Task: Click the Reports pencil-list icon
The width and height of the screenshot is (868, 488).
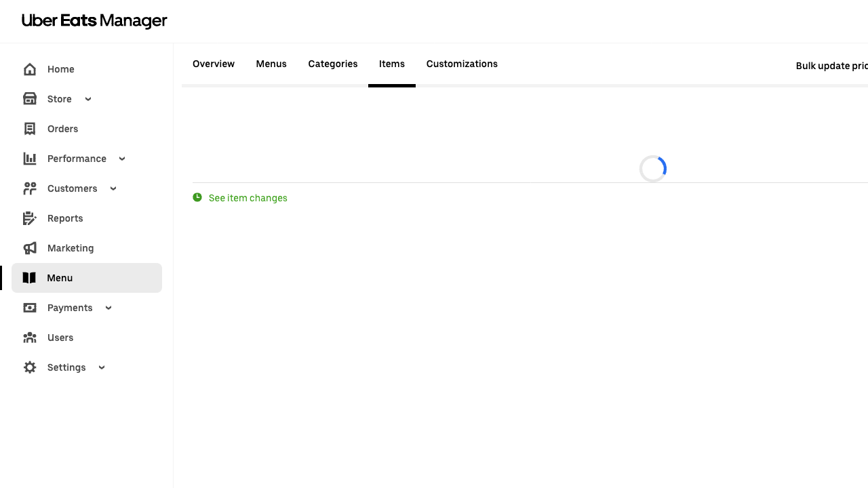Action: pos(30,218)
